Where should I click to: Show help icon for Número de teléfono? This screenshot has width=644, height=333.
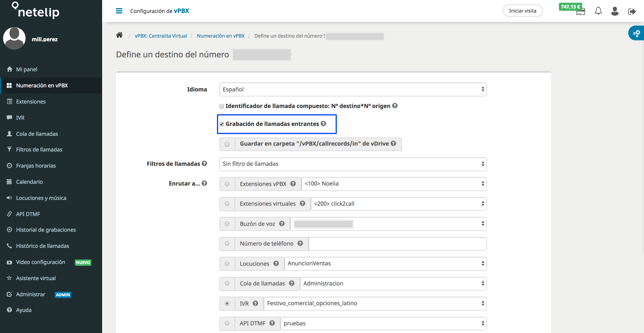pos(300,243)
